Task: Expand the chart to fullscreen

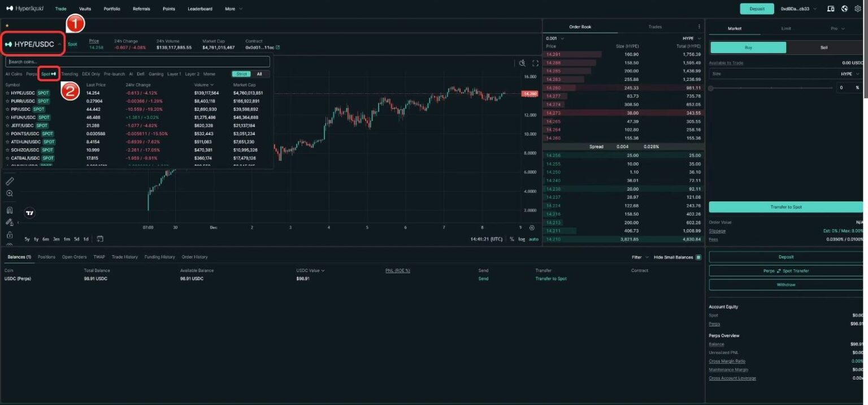Action: click(x=536, y=63)
